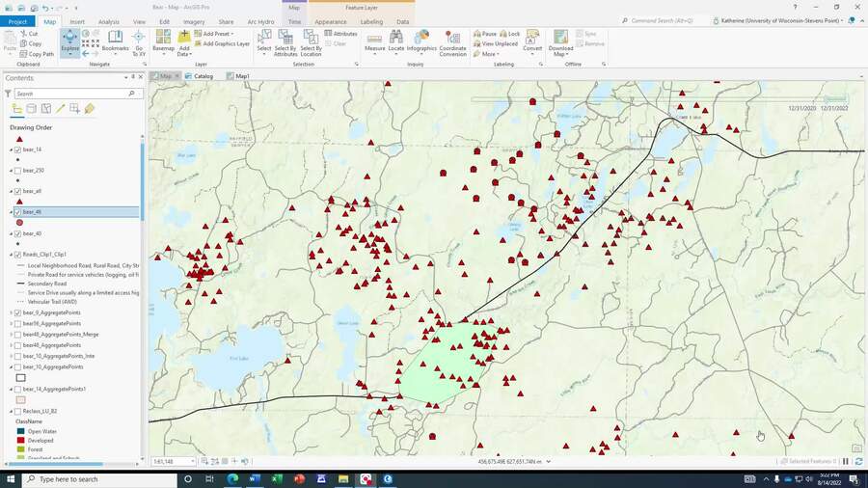Click Select By Location tool
Viewport: 868px width, 488px height.
point(311,41)
